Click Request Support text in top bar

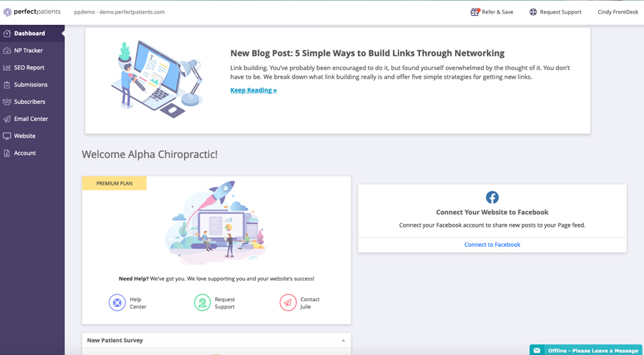(x=560, y=12)
